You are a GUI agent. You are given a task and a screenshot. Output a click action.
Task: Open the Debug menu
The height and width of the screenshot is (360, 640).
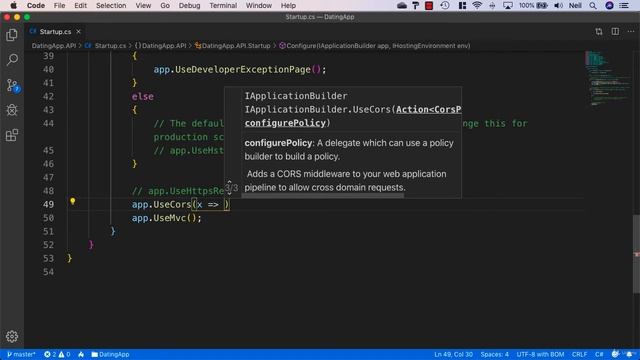pyautogui.click(x=189, y=5)
